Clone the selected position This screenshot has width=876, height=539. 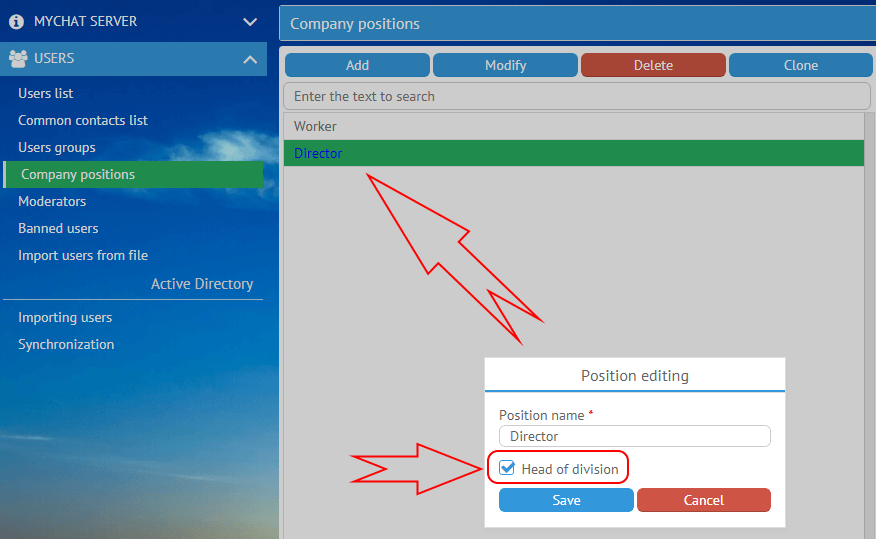click(800, 65)
